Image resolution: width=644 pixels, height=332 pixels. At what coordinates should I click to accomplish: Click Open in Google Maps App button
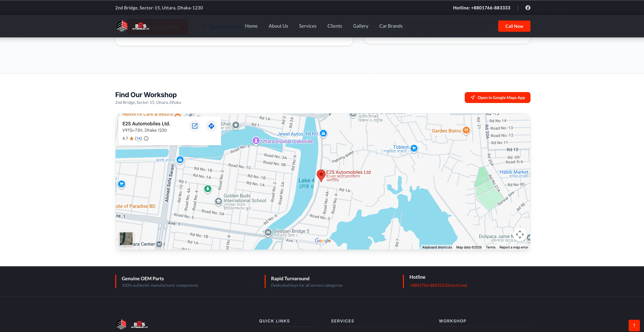tap(497, 98)
